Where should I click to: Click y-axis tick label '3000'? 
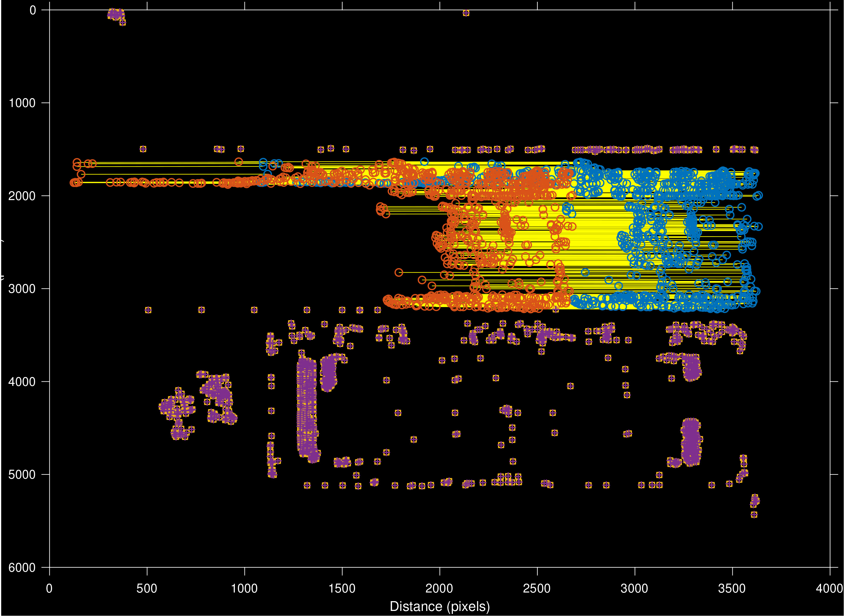[x=22, y=289]
